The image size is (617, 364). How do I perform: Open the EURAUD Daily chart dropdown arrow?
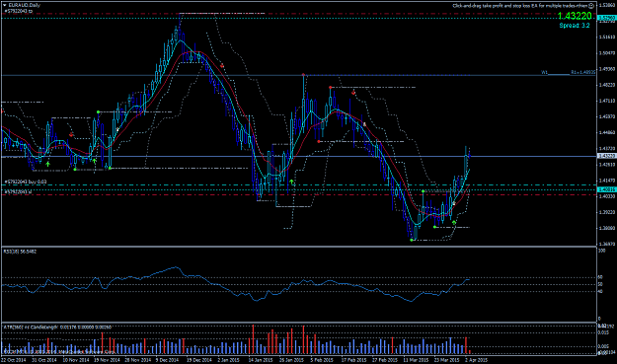[4, 5]
